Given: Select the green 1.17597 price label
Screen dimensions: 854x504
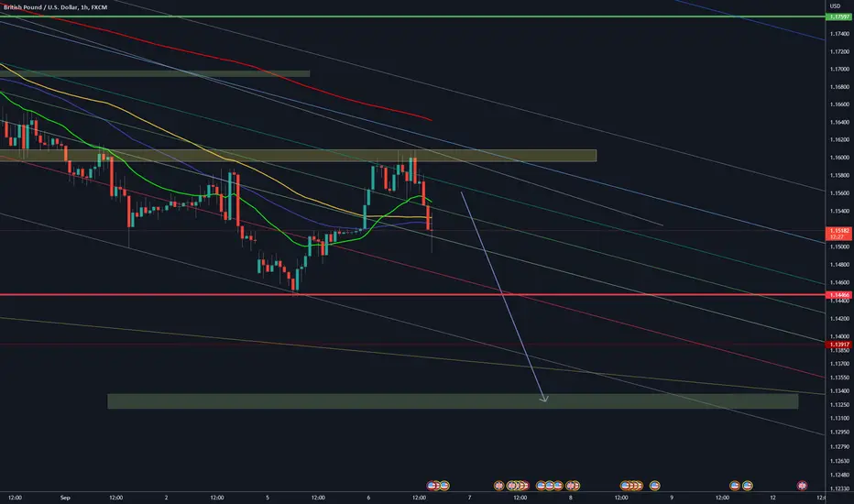Looking at the screenshot, I should pyautogui.click(x=839, y=16).
